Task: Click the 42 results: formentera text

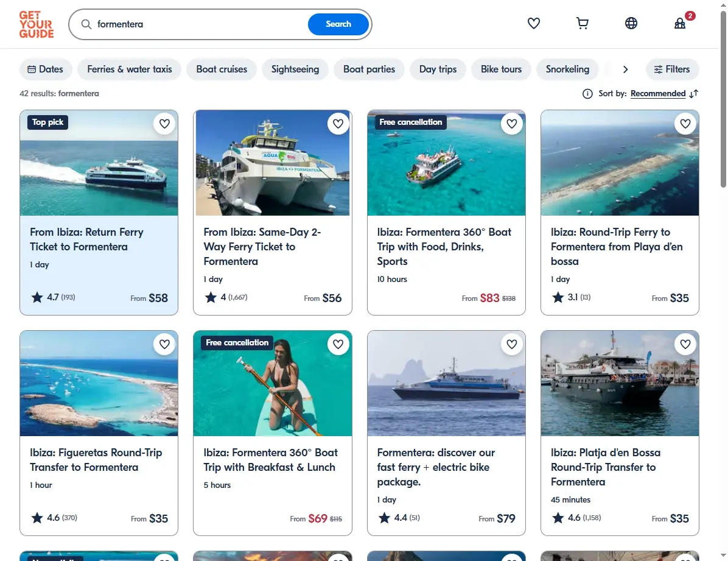Action: tap(59, 93)
